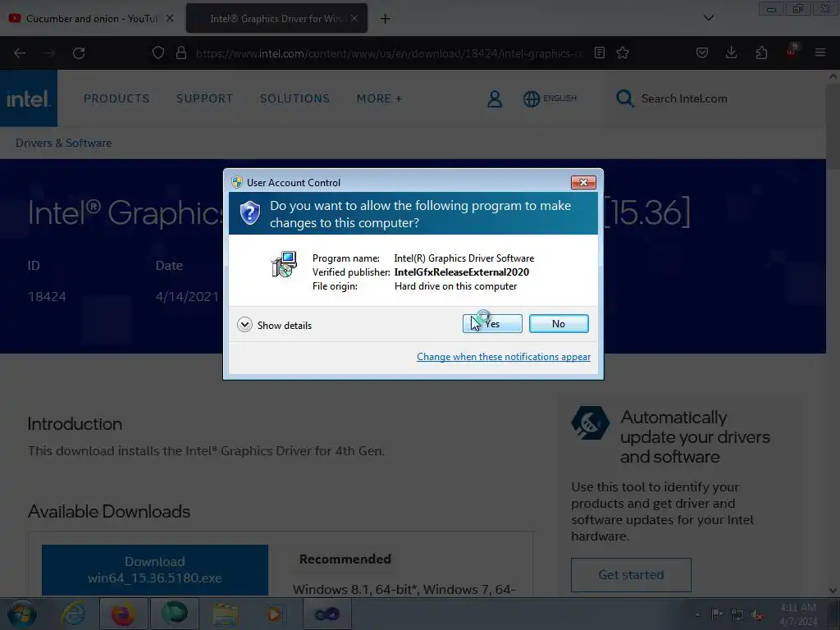
Task: Show hidden system tray icons
Action: pos(697,614)
